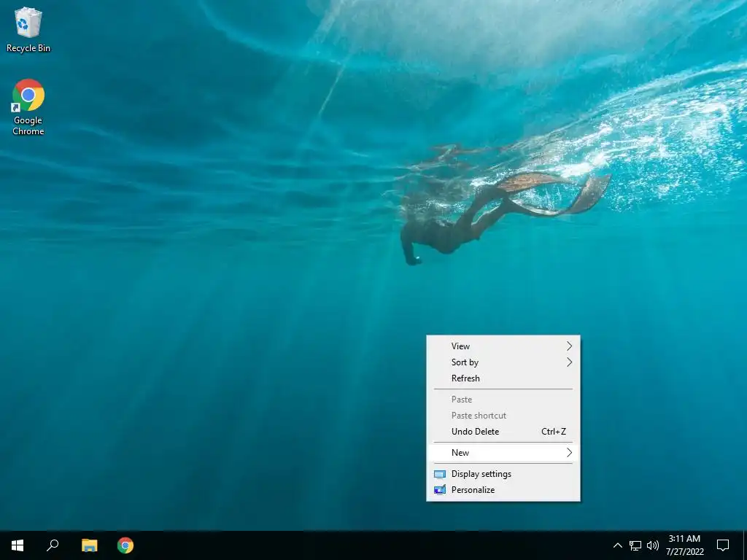
Task: Open the taskbar clock and date
Action: pos(684,545)
